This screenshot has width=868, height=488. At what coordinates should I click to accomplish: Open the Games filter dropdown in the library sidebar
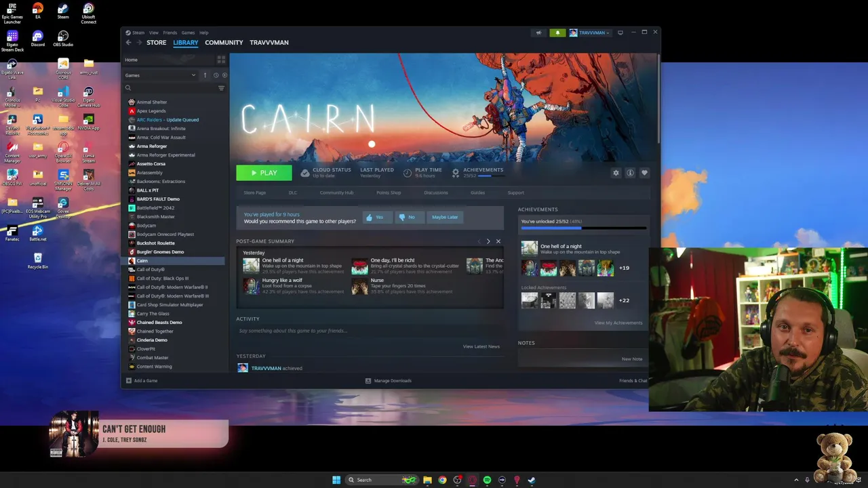[160, 75]
